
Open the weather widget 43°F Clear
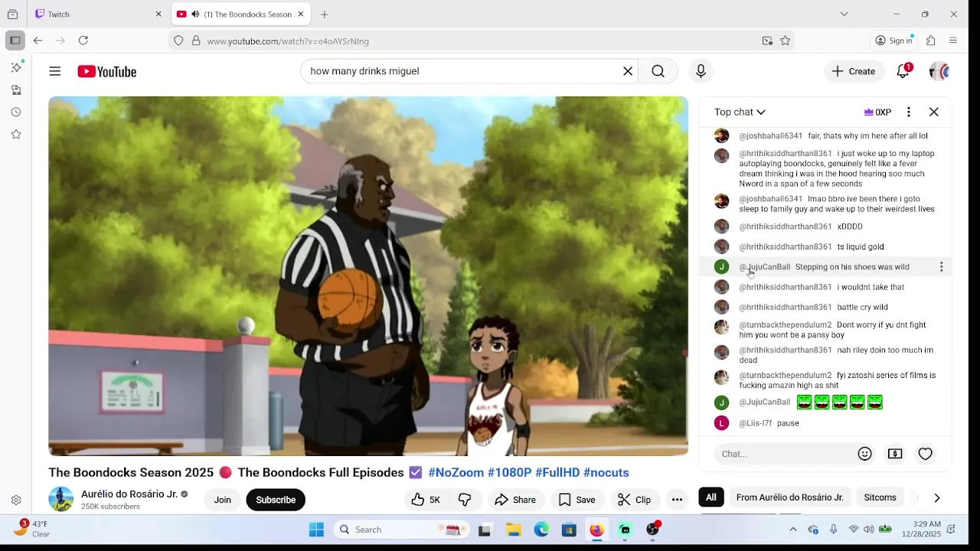(32, 529)
